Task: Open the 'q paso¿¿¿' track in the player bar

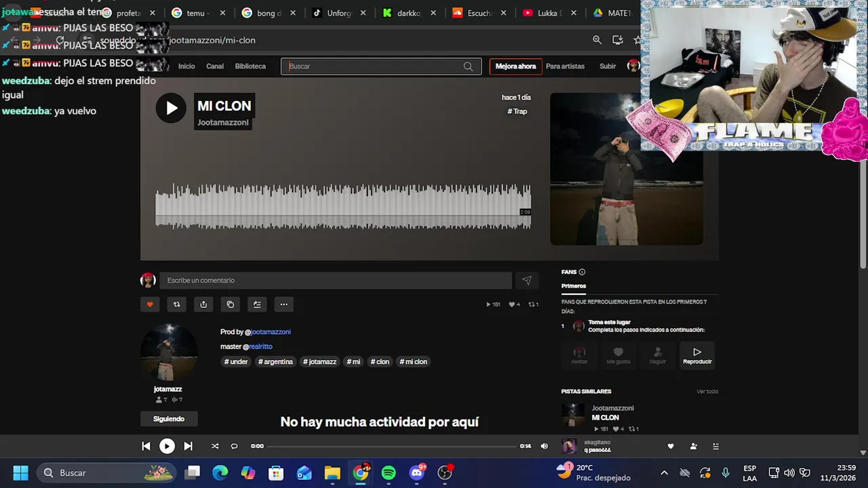Action: click(x=597, y=450)
